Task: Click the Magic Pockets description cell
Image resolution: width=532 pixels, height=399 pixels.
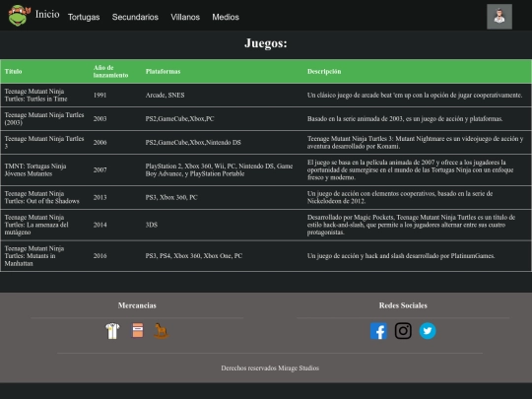Action: click(418, 225)
